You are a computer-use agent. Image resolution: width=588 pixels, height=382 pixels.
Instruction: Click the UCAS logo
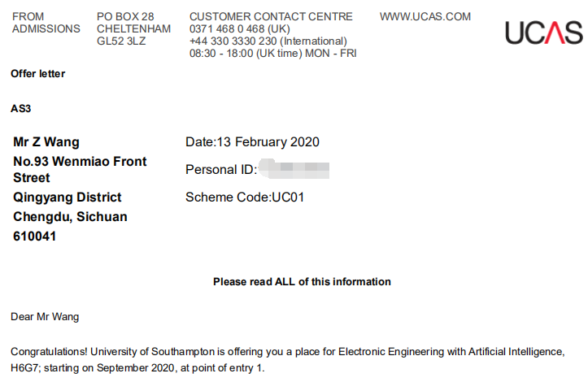point(543,33)
